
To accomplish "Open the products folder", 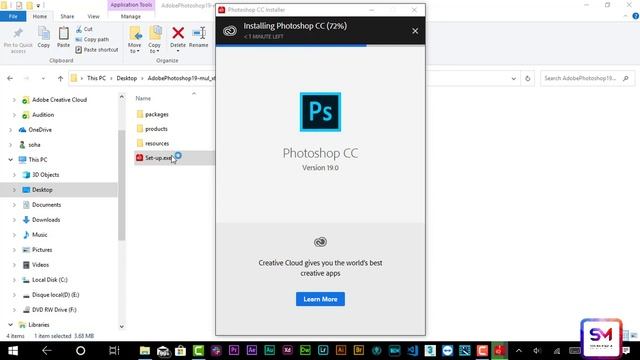I will 156,129.
